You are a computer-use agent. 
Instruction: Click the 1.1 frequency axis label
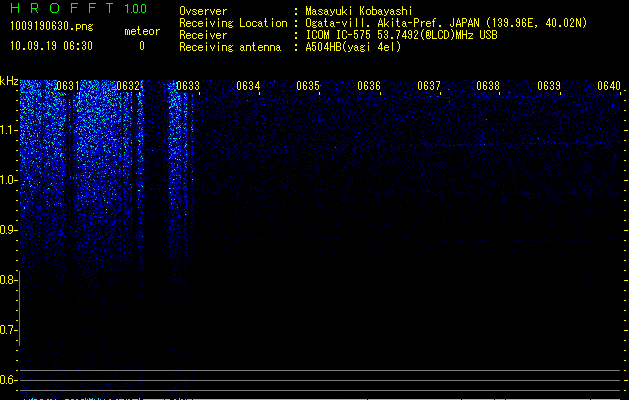click(8, 130)
